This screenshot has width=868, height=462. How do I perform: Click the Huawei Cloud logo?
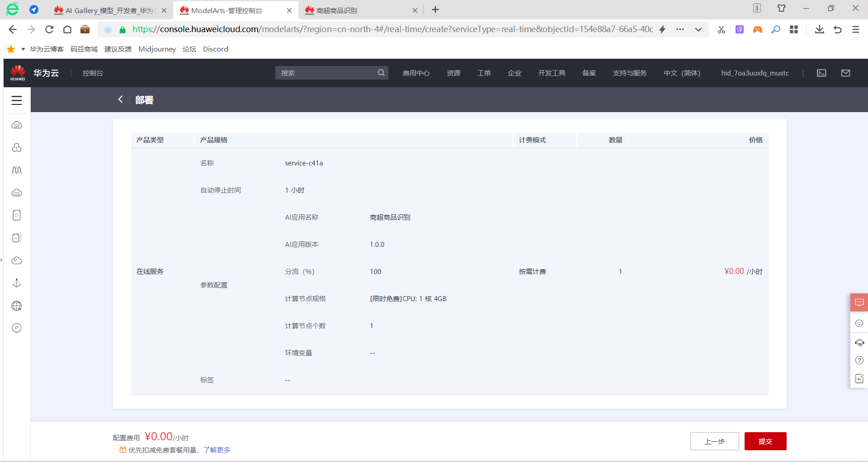(34, 73)
